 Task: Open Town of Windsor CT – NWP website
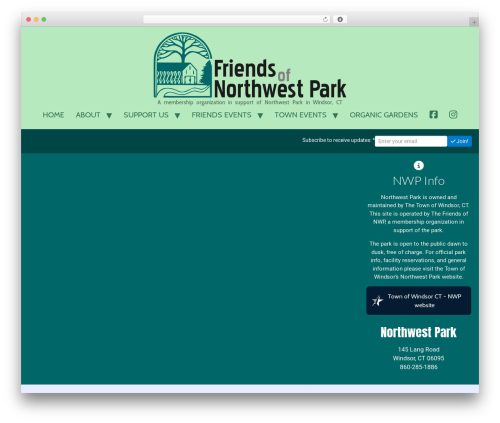pos(419,301)
